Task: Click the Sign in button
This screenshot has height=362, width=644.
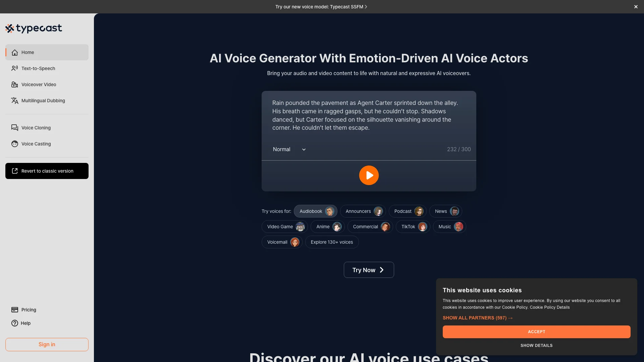Action: 46,344
